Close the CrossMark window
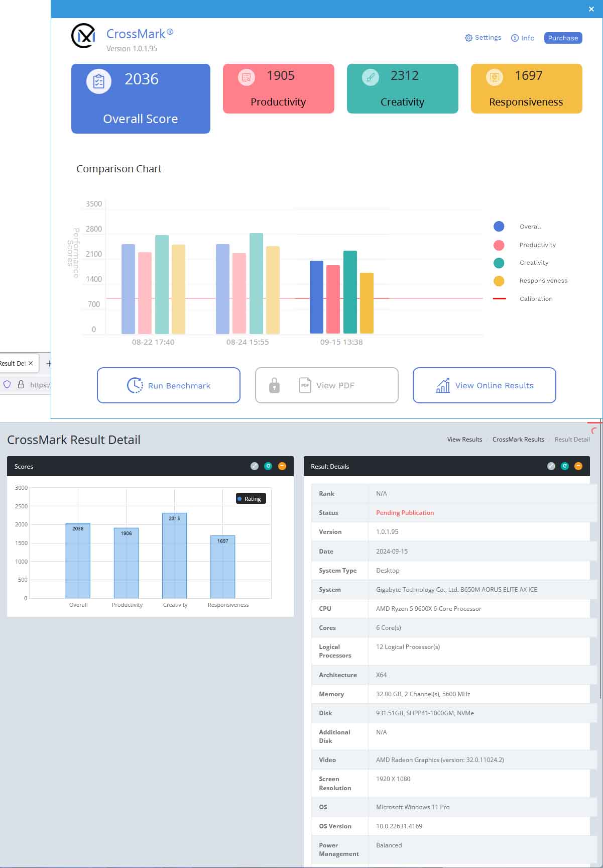The image size is (603, 868). coord(591,9)
